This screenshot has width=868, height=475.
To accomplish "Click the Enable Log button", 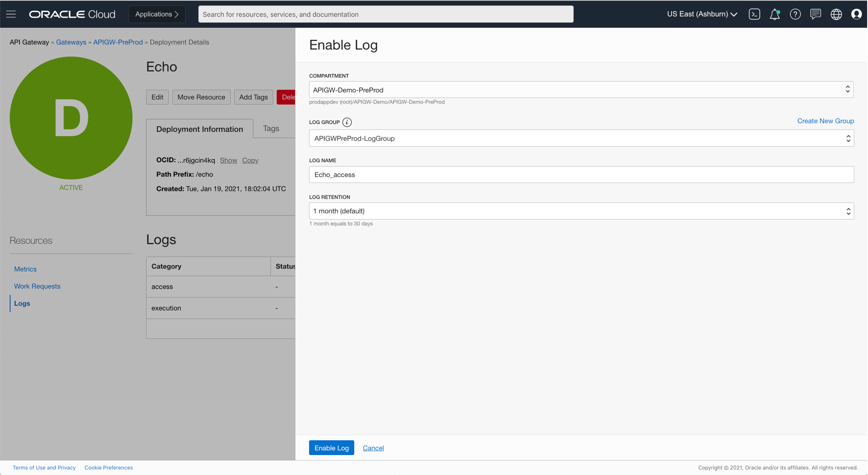I will tap(331, 448).
